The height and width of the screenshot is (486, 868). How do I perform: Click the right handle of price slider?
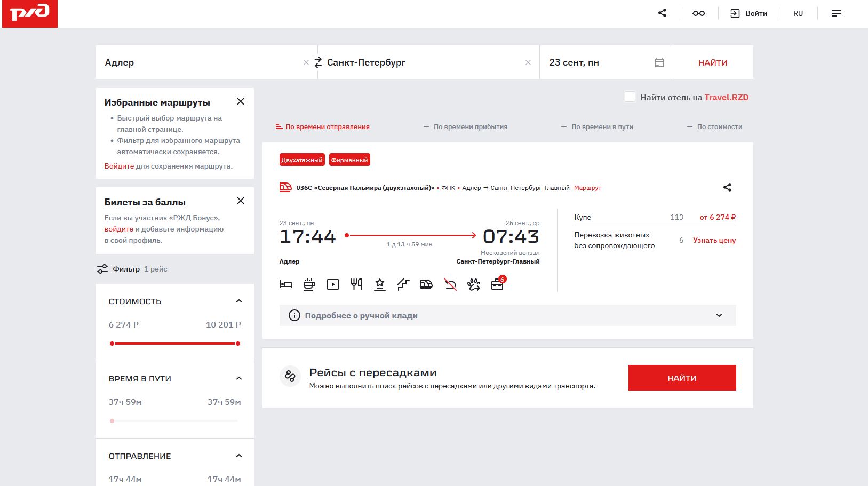(237, 344)
